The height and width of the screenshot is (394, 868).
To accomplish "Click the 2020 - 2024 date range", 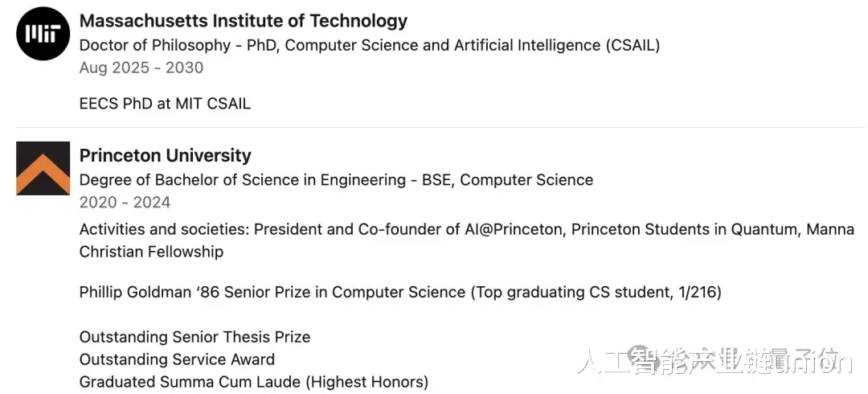I will coord(125,202).
